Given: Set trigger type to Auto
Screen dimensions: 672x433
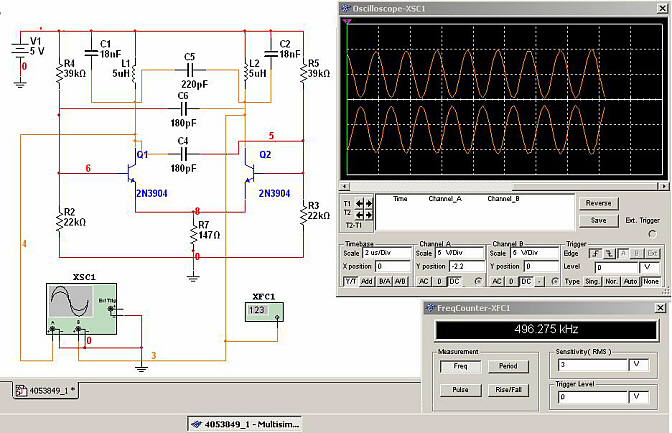Looking at the screenshot, I should click(631, 282).
